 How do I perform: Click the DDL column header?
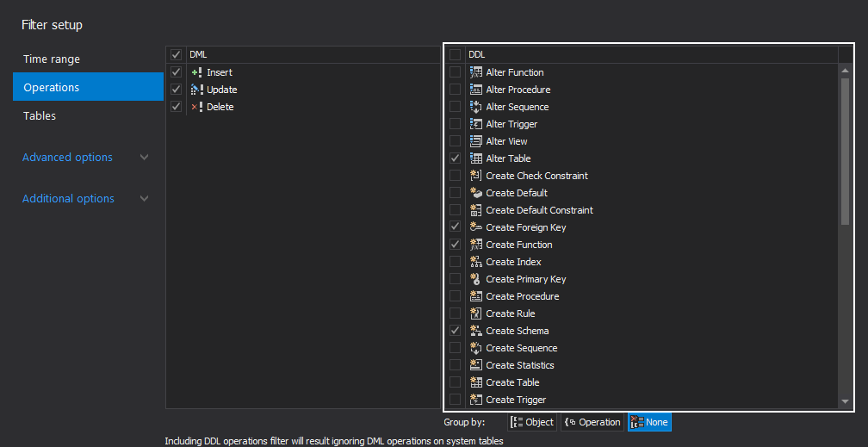[x=652, y=55]
